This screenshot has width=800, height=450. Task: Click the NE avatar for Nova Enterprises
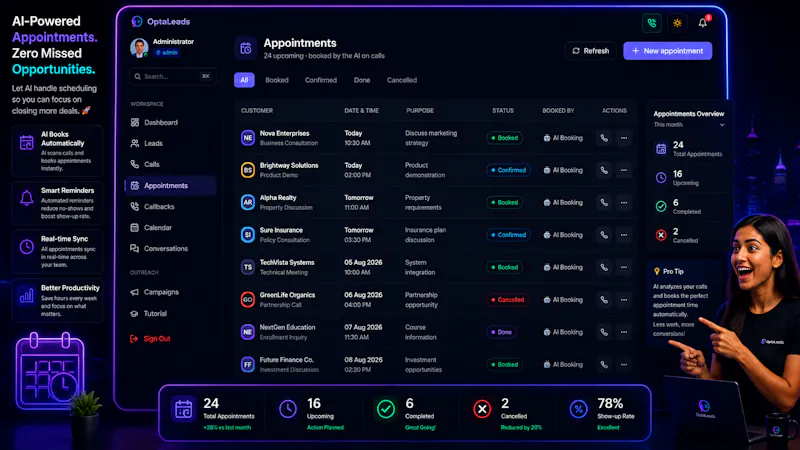pyautogui.click(x=247, y=138)
